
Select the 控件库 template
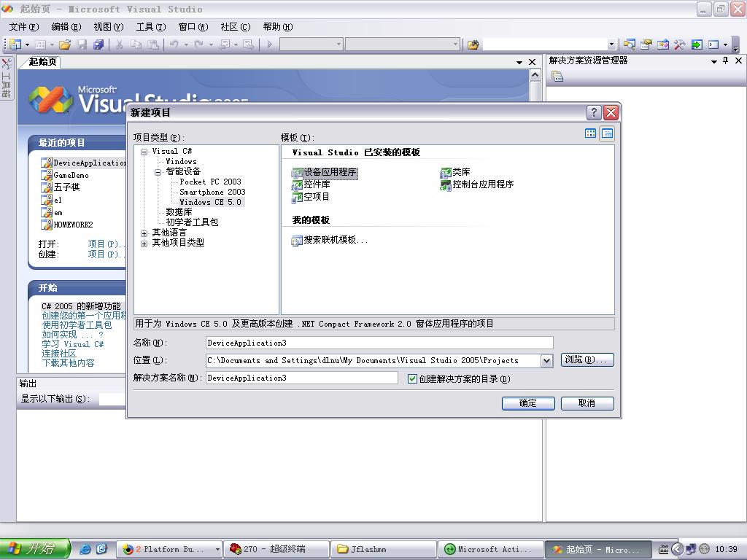(311, 184)
